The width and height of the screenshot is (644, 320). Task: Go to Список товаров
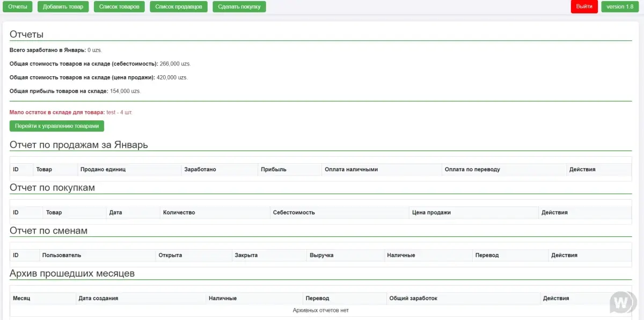click(x=119, y=6)
